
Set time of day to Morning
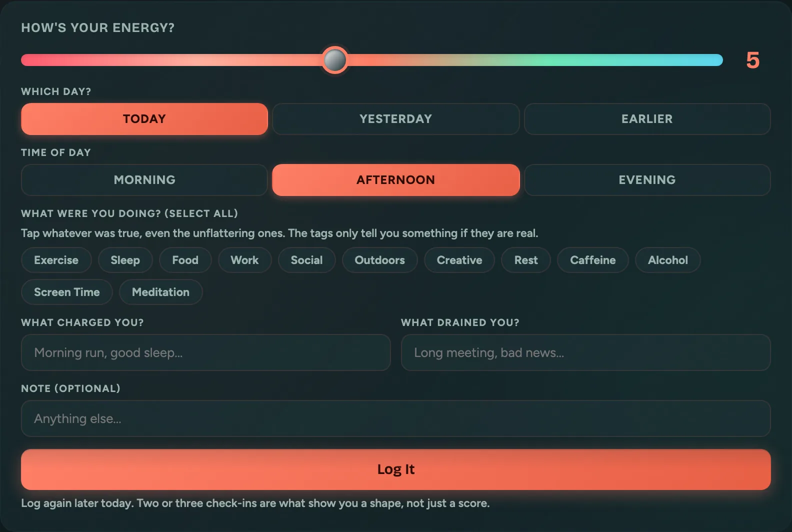144,180
